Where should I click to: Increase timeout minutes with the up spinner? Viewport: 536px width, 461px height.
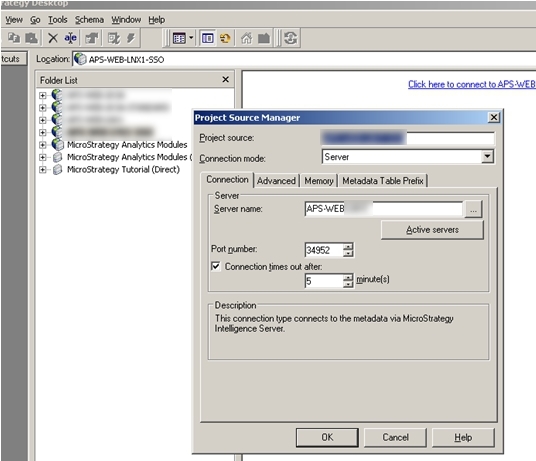tap(348, 278)
